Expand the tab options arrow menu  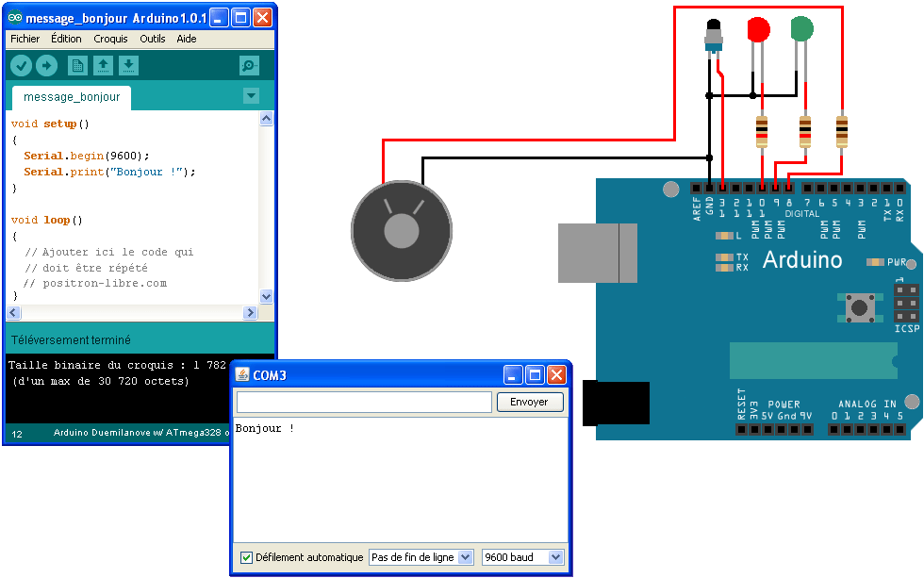[251, 95]
